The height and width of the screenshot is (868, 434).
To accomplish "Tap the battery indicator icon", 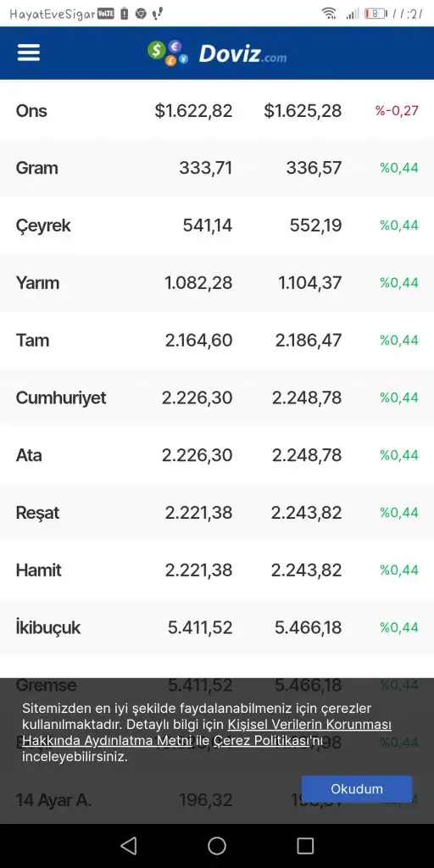I will click(x=376, y=14).
